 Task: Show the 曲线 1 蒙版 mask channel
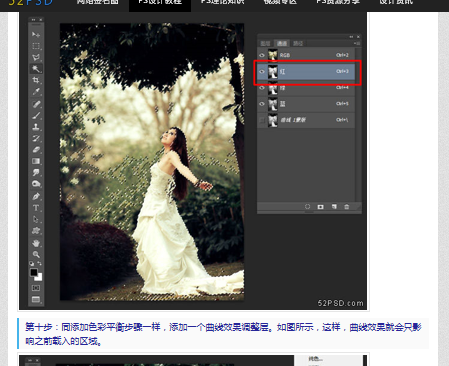click(262, 120)
